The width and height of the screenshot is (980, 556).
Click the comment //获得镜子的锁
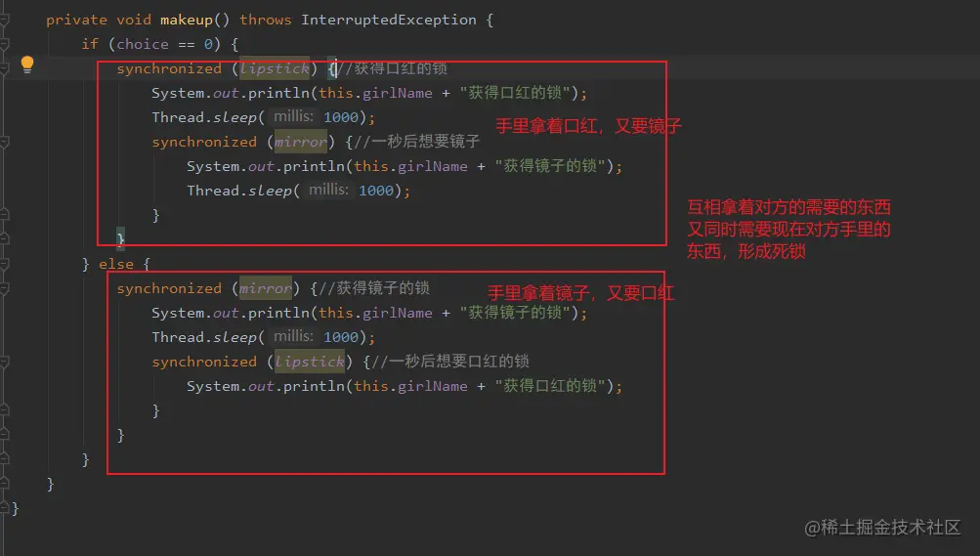click(x=374, y=288)
